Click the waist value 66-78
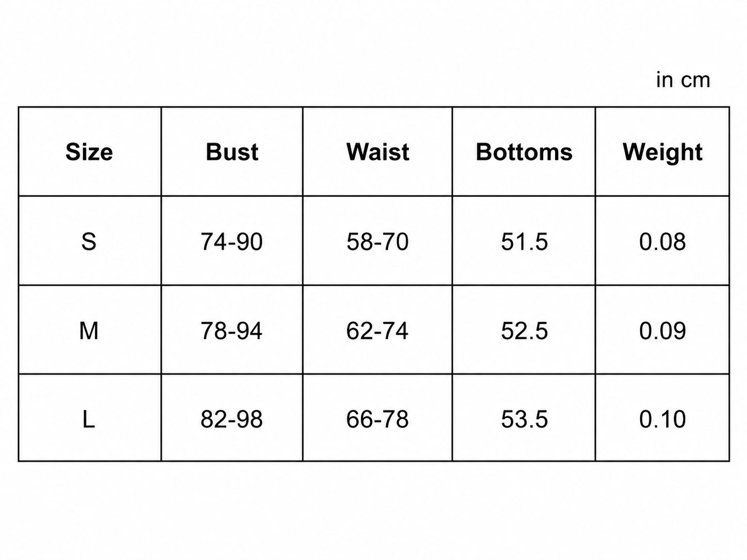Screen dimensions: 747x560 378,419
